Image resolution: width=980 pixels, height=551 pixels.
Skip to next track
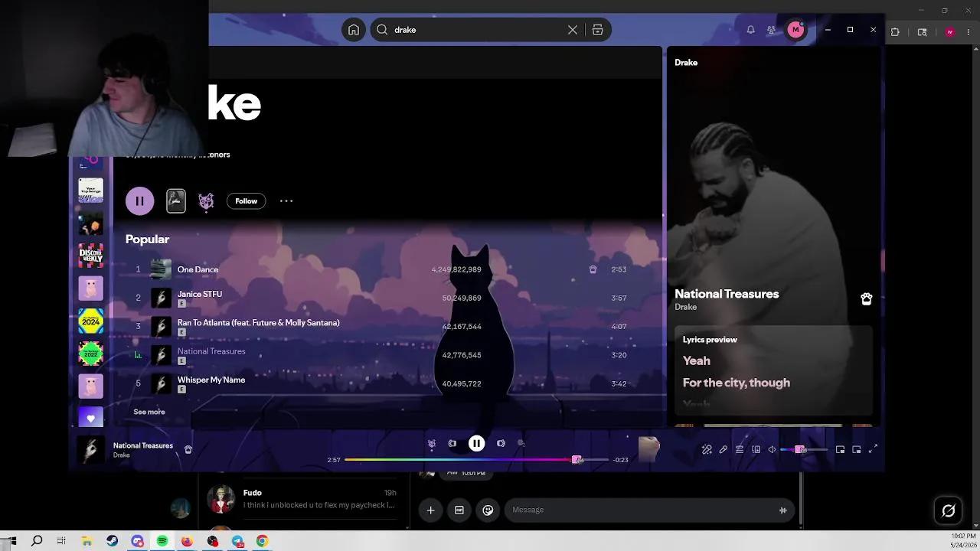click(x=501, y=443)
